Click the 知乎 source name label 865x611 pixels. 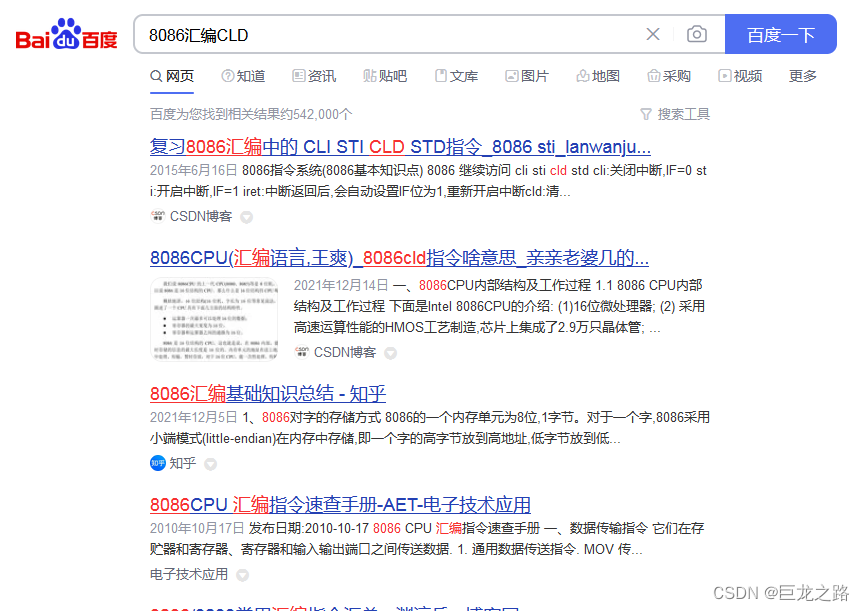point(183,463)
